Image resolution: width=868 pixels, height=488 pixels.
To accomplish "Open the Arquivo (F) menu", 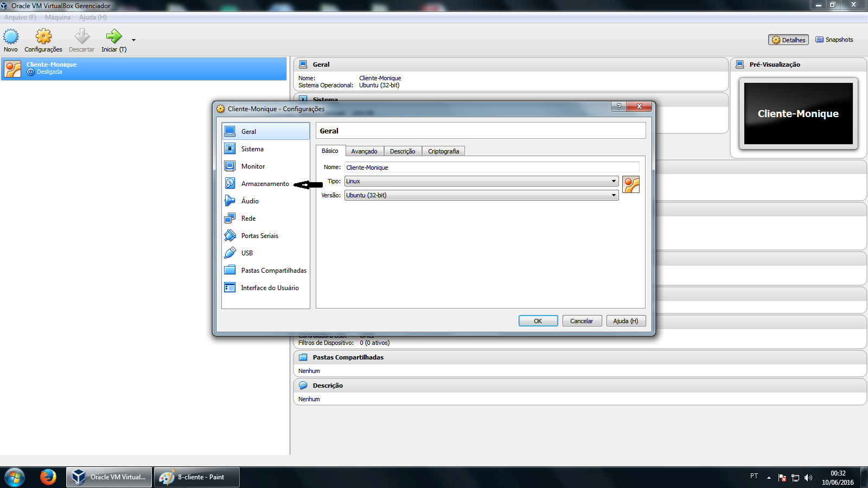I will [20, 17].
